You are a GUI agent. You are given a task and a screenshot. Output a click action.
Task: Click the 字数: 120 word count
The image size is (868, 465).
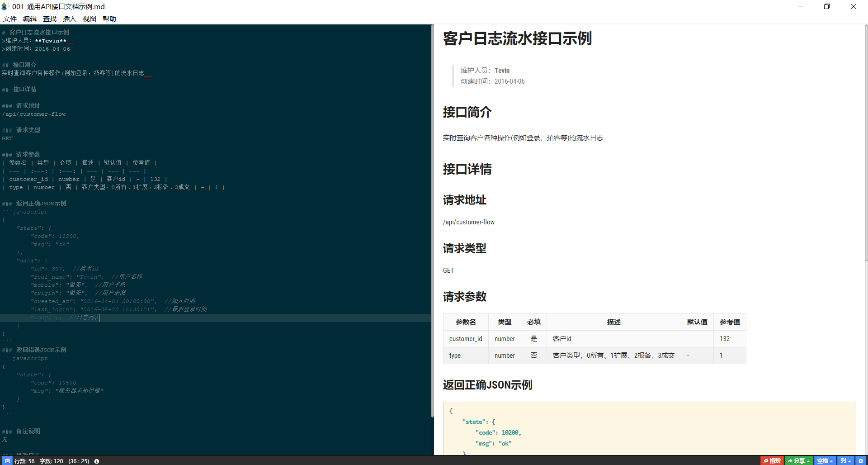click(x=52, y=461)
